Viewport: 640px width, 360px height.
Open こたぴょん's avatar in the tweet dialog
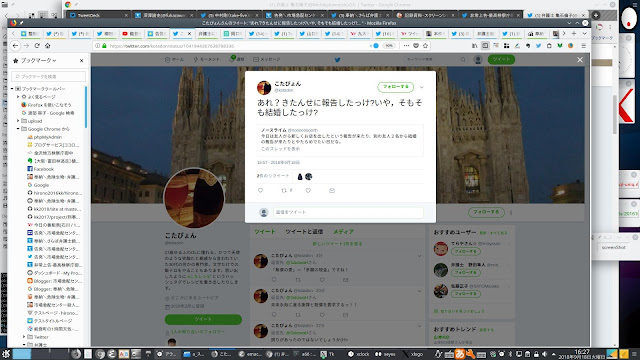(264, 87)
